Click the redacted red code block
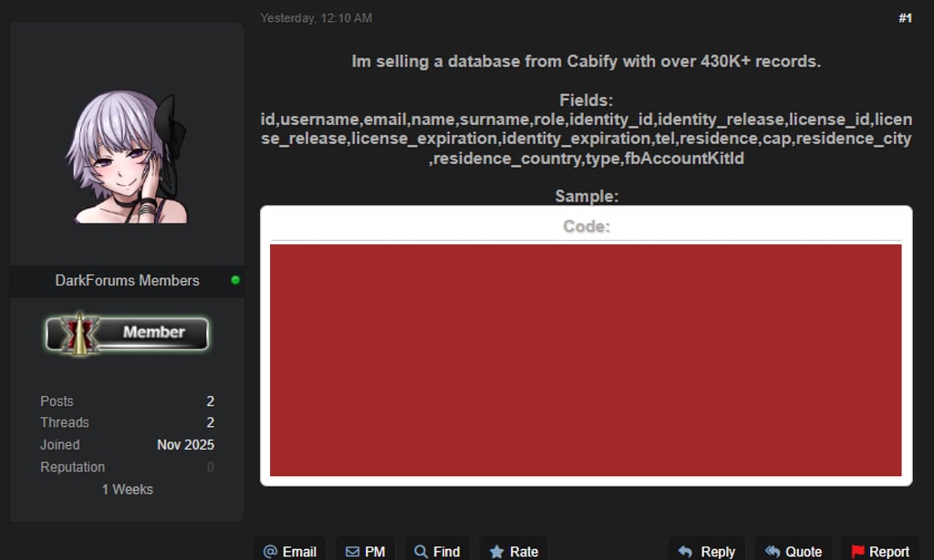934x560 pixels. (586, 360)
